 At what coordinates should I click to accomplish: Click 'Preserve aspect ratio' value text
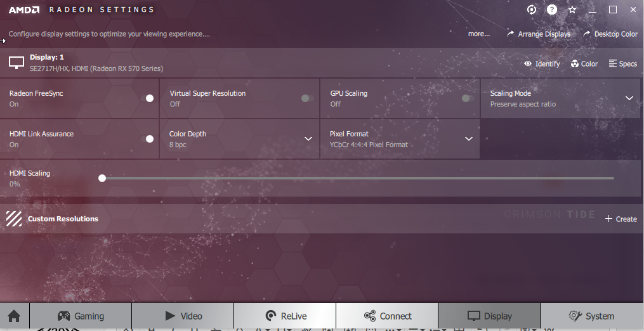(523, 105)
